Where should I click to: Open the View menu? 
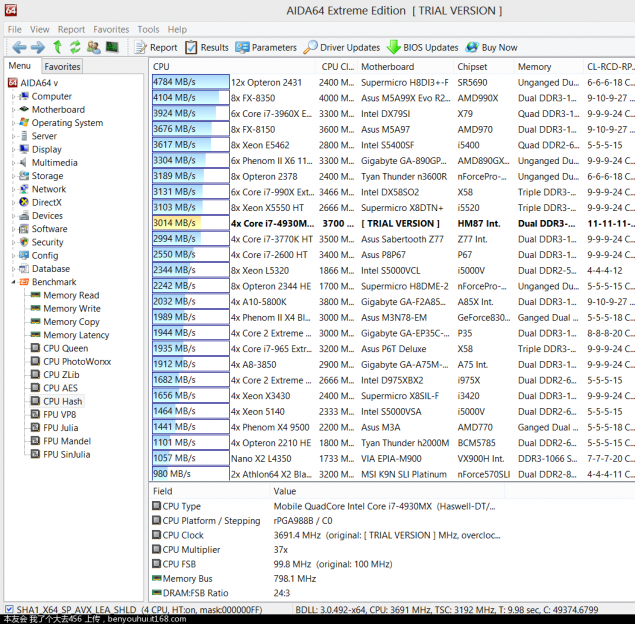pyautogui.click(x=40, y=30)
